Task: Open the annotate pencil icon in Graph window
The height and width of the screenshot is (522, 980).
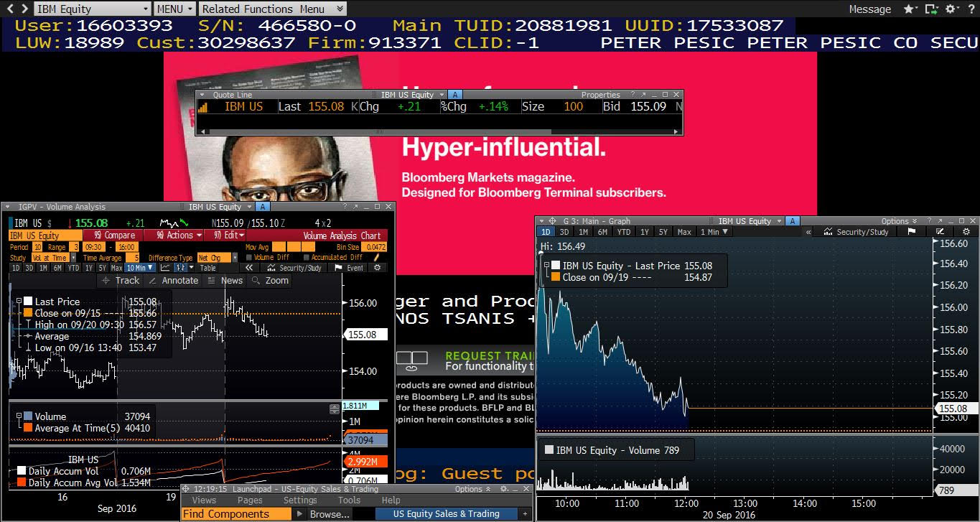Action: point(941,231)
